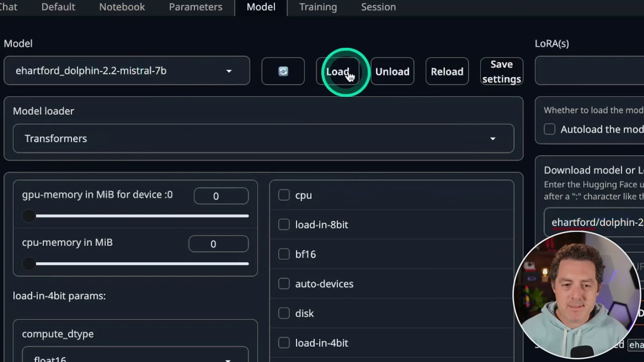This screenshot has width=644, height=362.
Task: Tick the load-in-8bit checkbox
Action: (x=284, y=224)
